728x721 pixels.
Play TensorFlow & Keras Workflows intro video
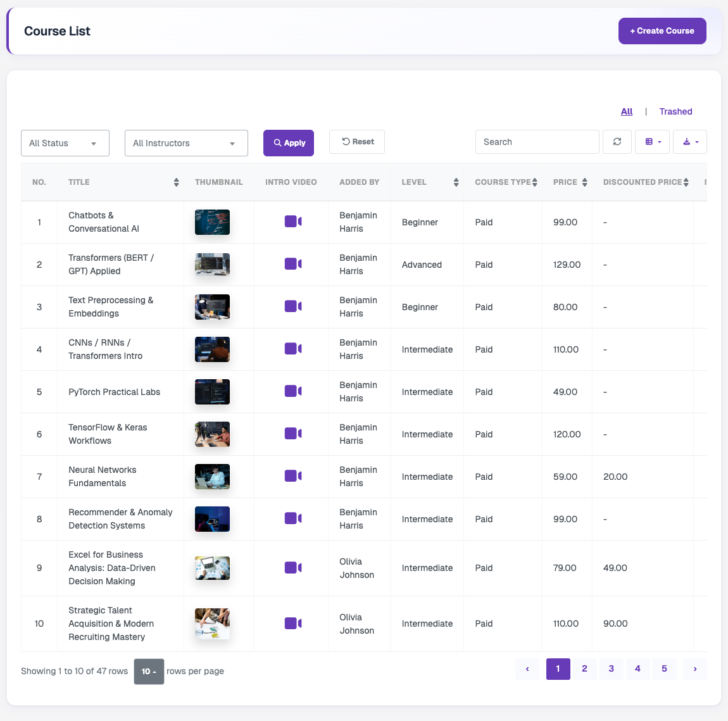coord(293,434)
